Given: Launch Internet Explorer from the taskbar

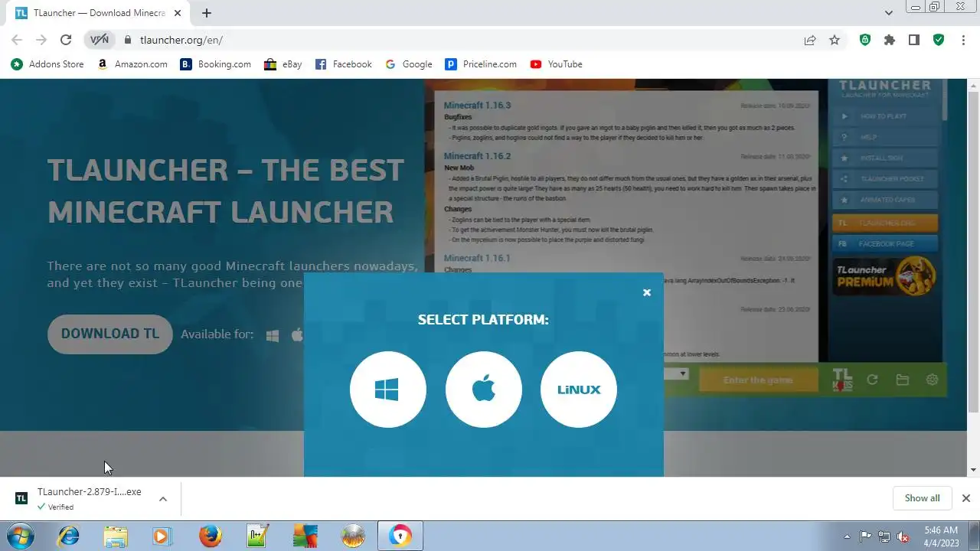Looking at the screenshot, I should [68, 536].
